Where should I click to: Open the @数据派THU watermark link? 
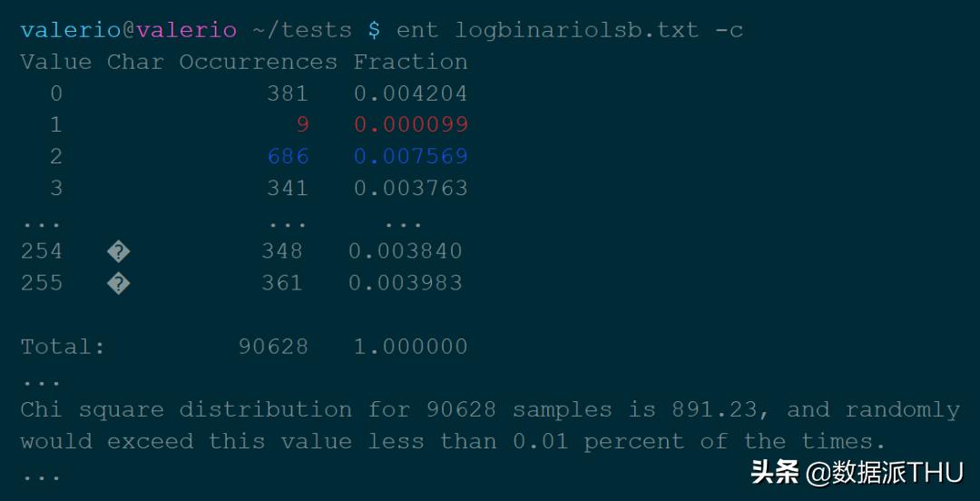tap(885, 472)
